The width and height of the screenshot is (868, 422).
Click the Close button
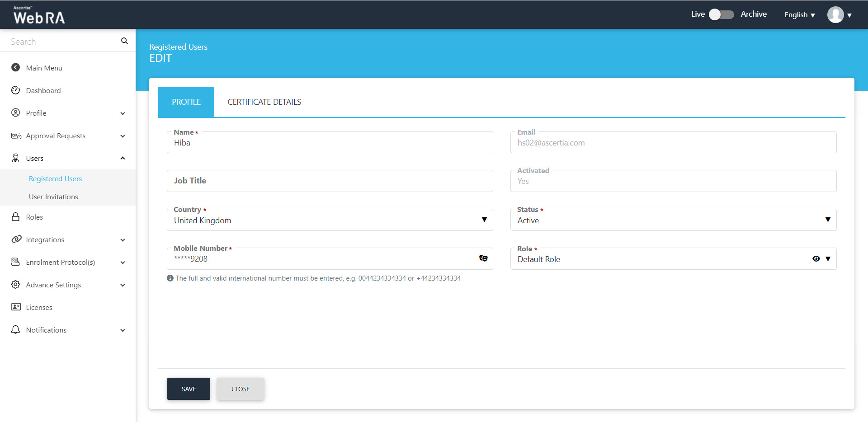240,389
